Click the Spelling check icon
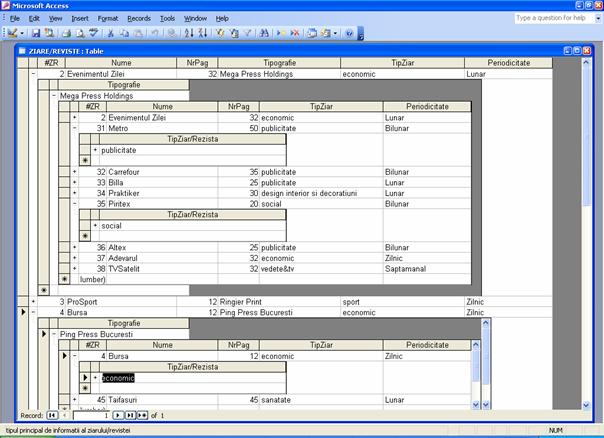Image resolution: width=604 pixels, height=438 pixels. pyautogui.click(x=94, y=33)
